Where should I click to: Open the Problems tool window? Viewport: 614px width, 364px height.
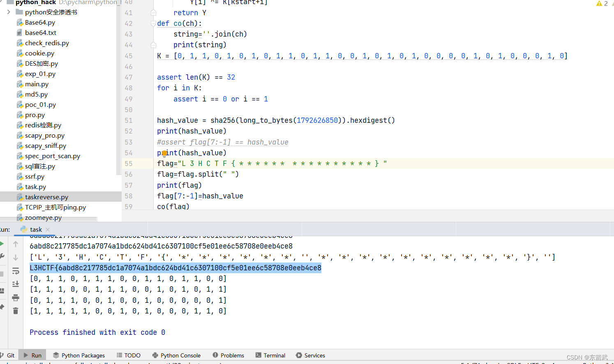(x=229, y=355)
